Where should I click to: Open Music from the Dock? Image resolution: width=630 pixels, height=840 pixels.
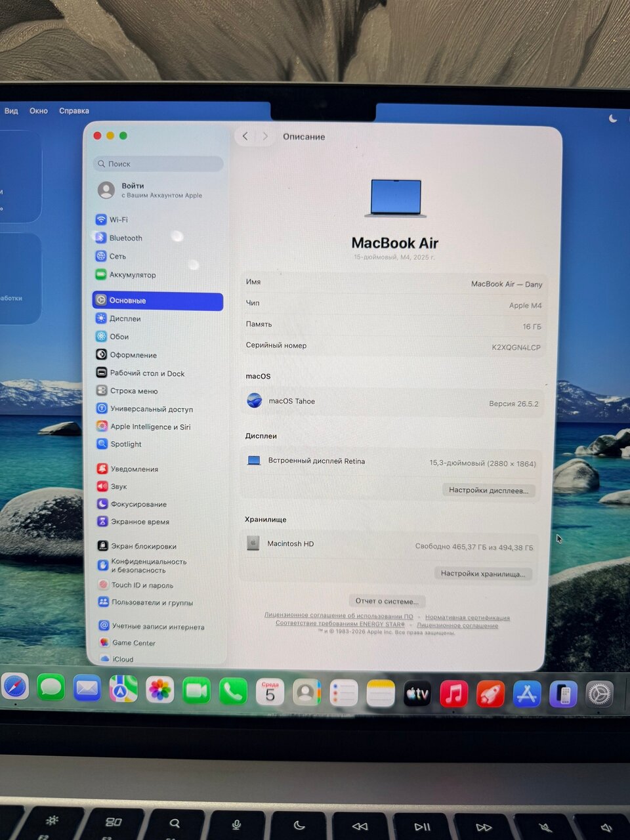tap(453, 694)
